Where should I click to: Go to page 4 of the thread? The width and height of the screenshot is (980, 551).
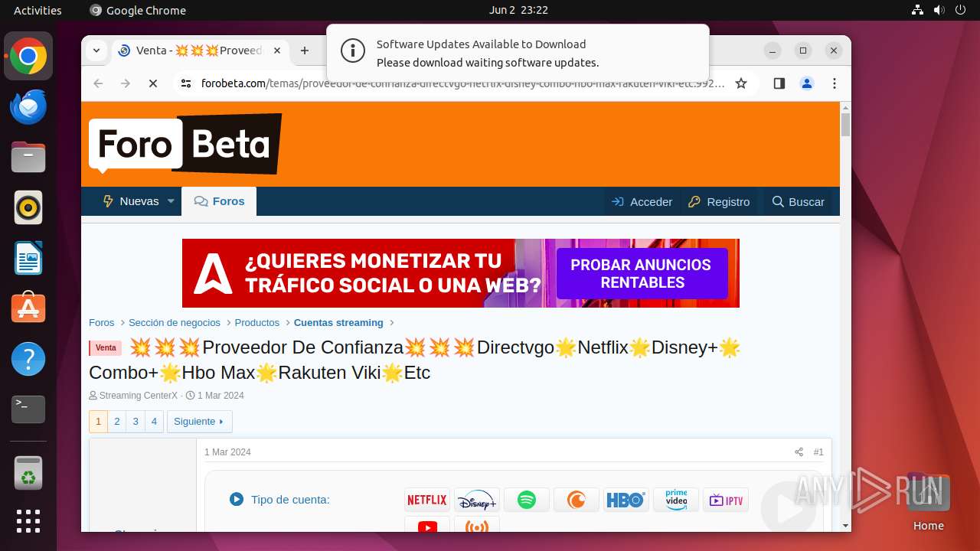point(154,422)
